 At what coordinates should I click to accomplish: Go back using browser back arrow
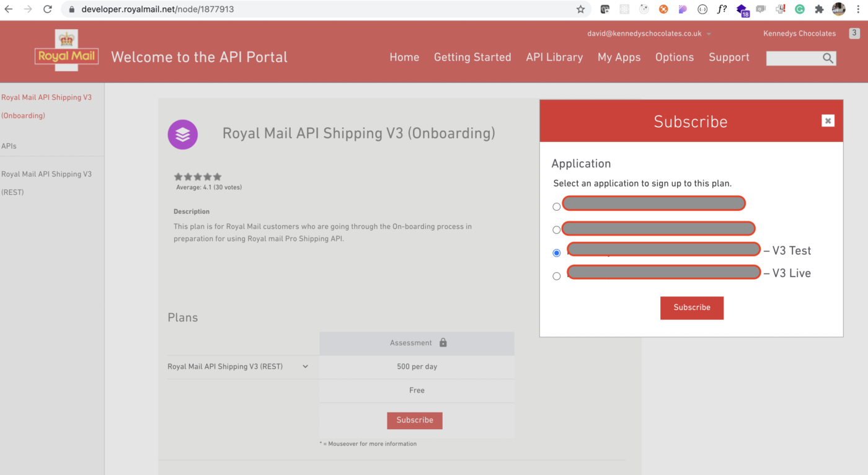(x=9, y=9)
